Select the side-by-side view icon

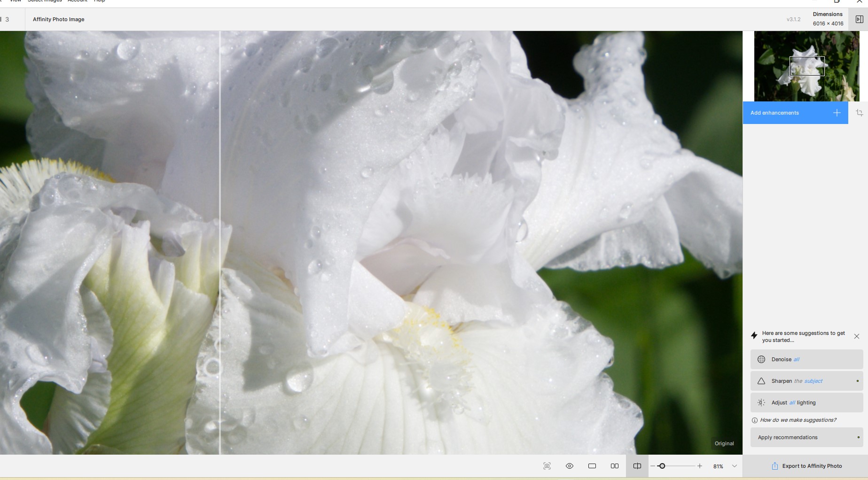tap(614, 466)
